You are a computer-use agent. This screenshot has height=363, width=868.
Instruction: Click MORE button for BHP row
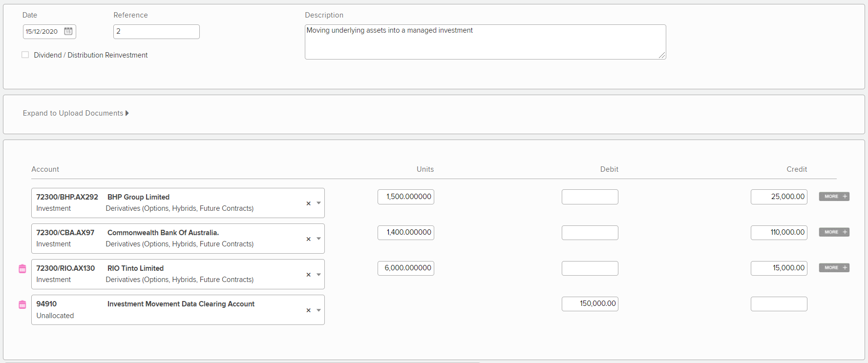(834, 197)
